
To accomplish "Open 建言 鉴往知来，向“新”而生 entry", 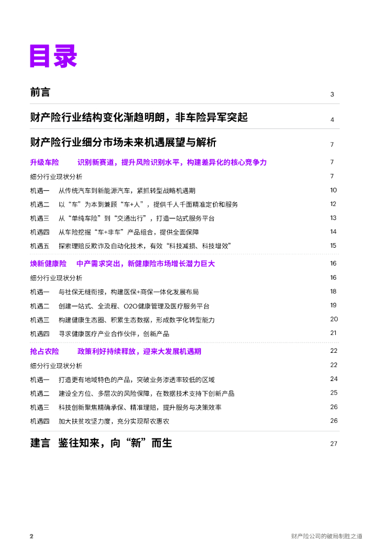I will coord(101,443).
